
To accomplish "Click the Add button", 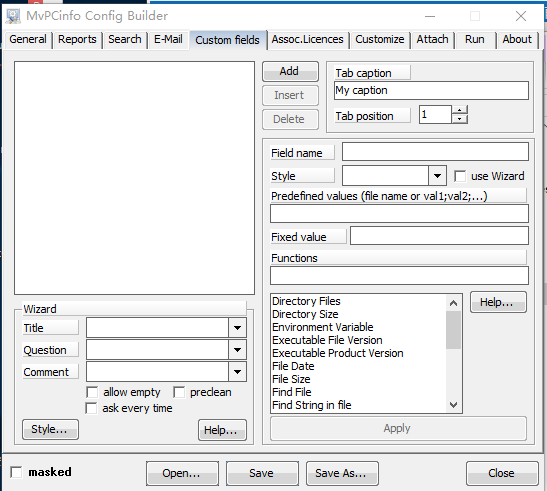I will pyautogui.click(x=290, y=72).
